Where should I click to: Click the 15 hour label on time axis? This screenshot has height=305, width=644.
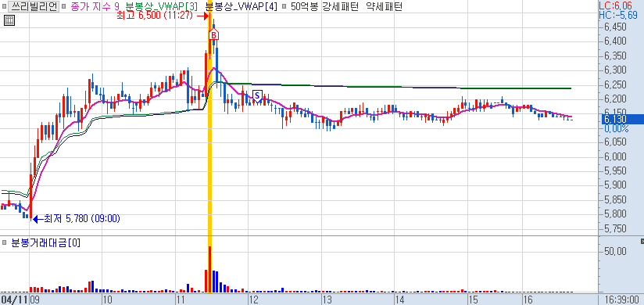tap(473, 300)
